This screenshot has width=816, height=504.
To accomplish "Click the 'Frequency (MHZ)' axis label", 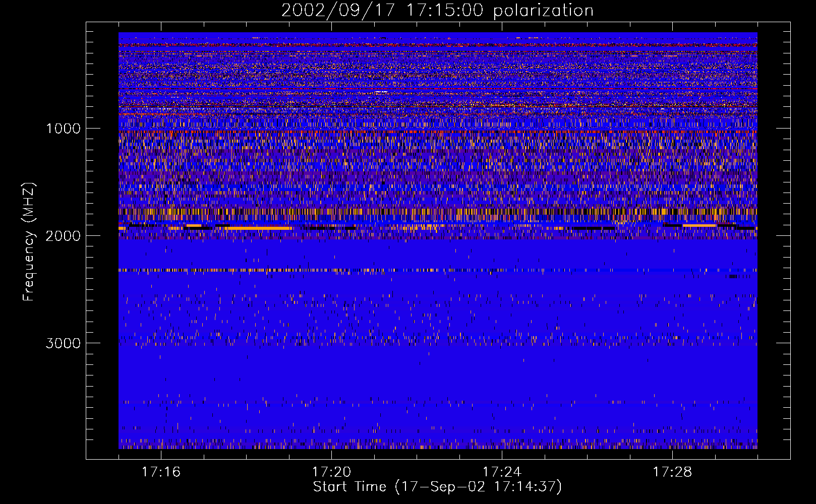I will click(29, 242).
